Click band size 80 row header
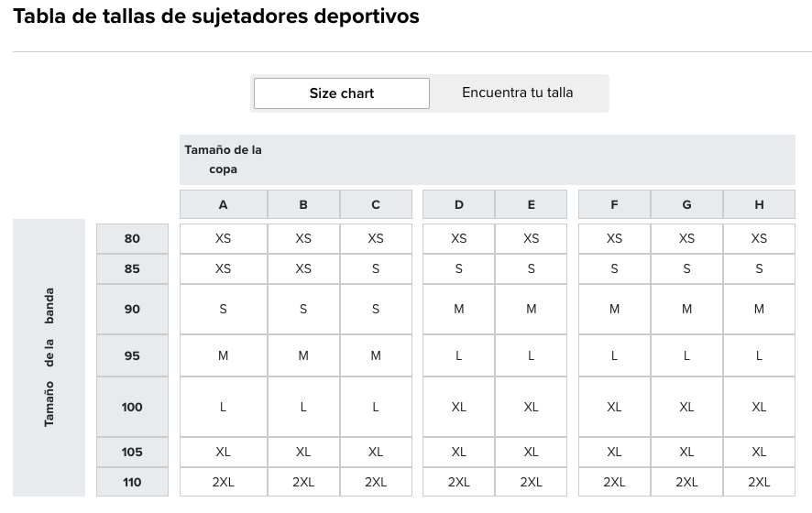Image resolution: width=812 pixels, height=513 pixels. 133,238
